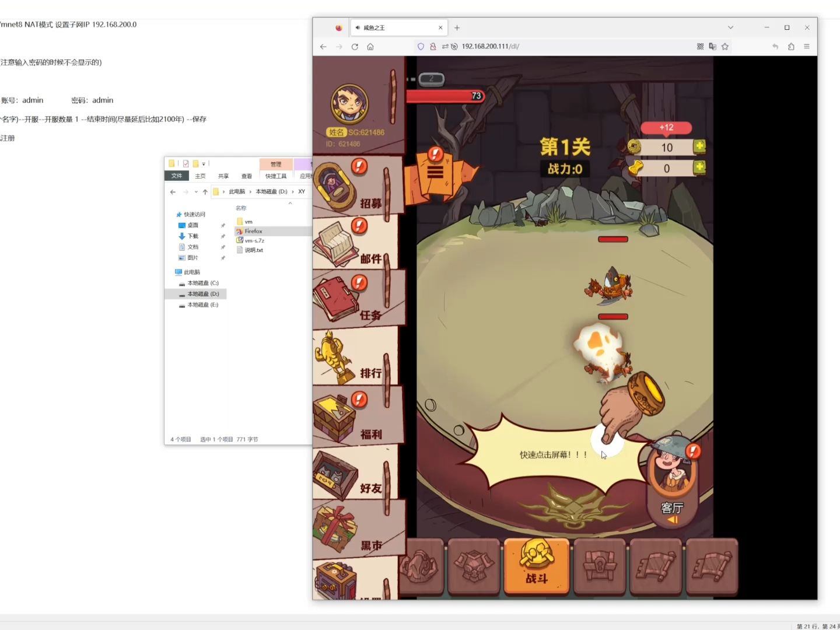Image resolution: width=840 pixels, height=630 pixels.
Task: Open the Firefox hamburger application menu
Action: pos(807,47)
